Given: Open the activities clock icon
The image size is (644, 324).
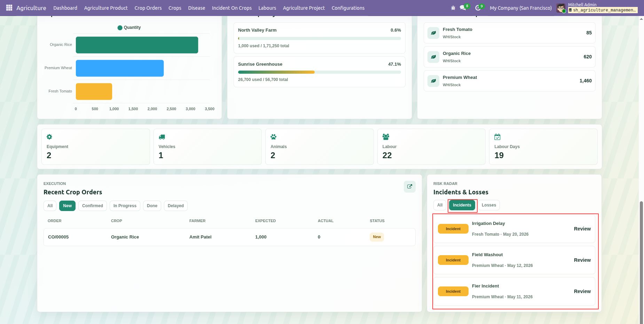Looking at the screenshot, I should [478, 8].
